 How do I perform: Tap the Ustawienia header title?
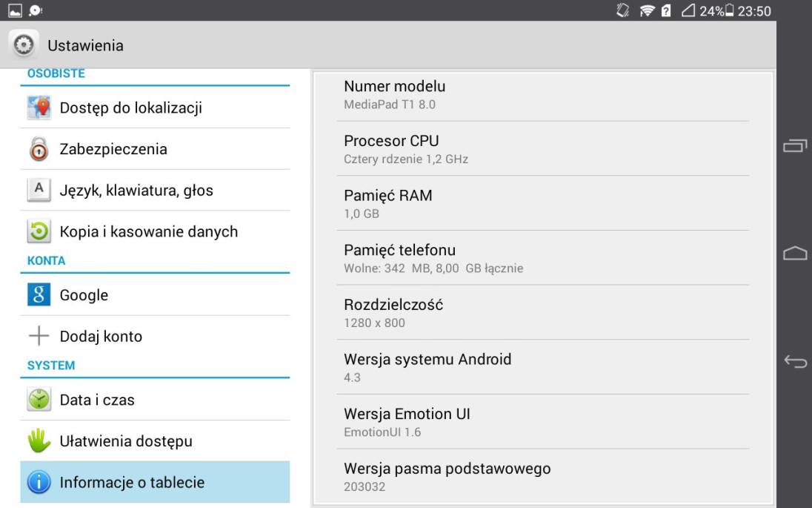tap(85, 46)
